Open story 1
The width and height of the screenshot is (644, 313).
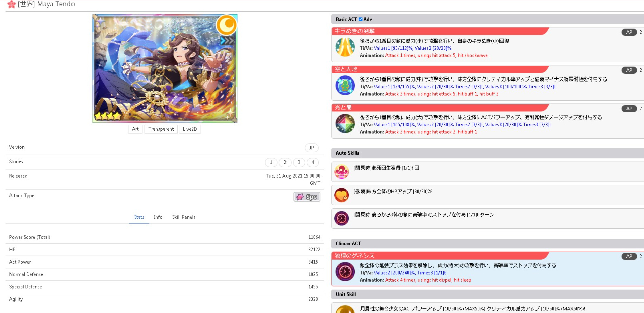pos(271,162)
